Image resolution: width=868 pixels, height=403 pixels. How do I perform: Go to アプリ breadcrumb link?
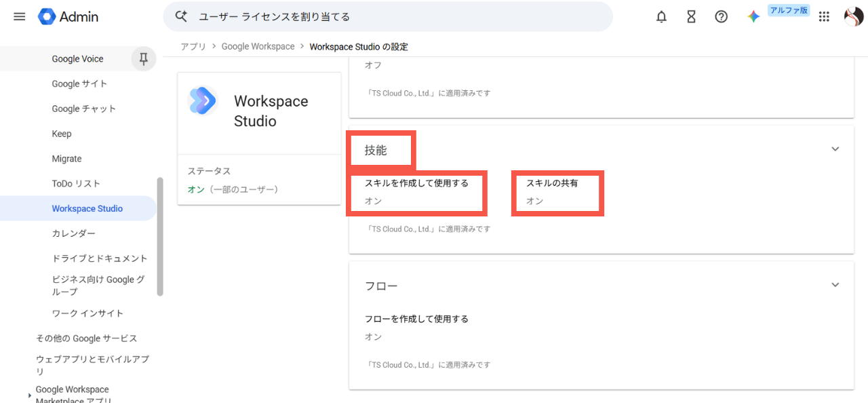[193, 47]
